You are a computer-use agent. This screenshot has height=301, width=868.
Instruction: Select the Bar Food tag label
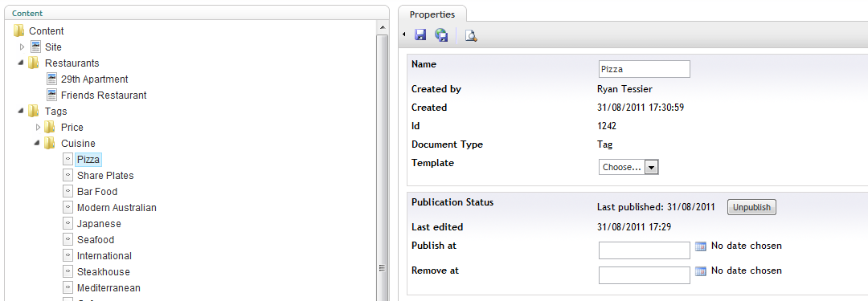point(97,192)
